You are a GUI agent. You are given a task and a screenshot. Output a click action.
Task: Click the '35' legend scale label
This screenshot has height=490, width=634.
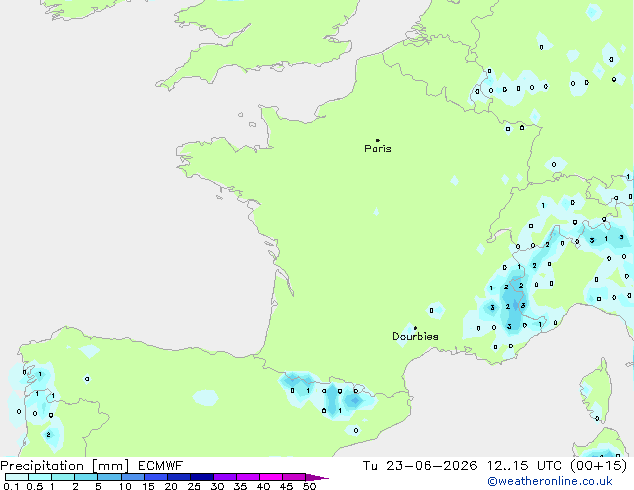click(240, 486)
